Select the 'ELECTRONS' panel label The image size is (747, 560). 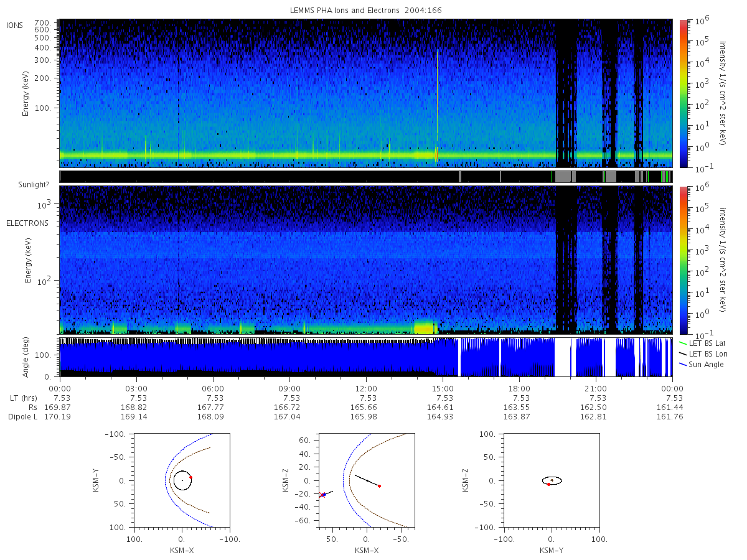point(27,223)
